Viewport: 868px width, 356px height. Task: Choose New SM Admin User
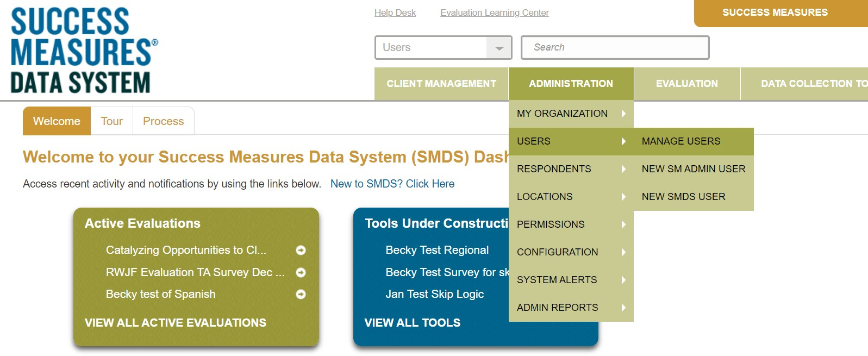click(x=694, y=169)
